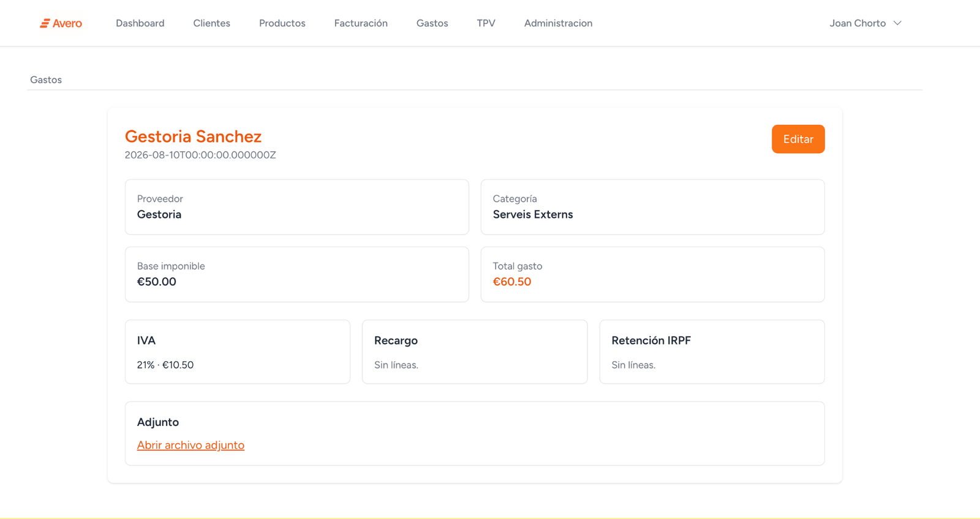Select the expense date 2026-08-10 text
Screen dimensions: 980x519
[200, 155]
